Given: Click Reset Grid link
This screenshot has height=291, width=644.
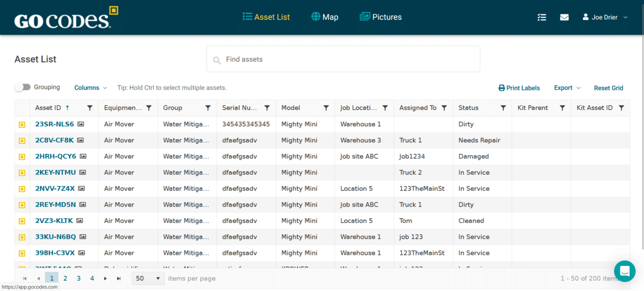Looking at the screenshot, I should click(608, 88).
